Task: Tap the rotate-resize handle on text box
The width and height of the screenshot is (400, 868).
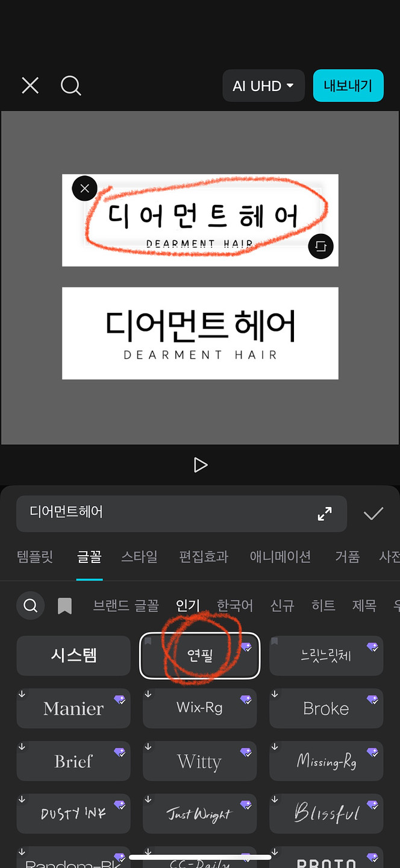Action: click(320, 246)
